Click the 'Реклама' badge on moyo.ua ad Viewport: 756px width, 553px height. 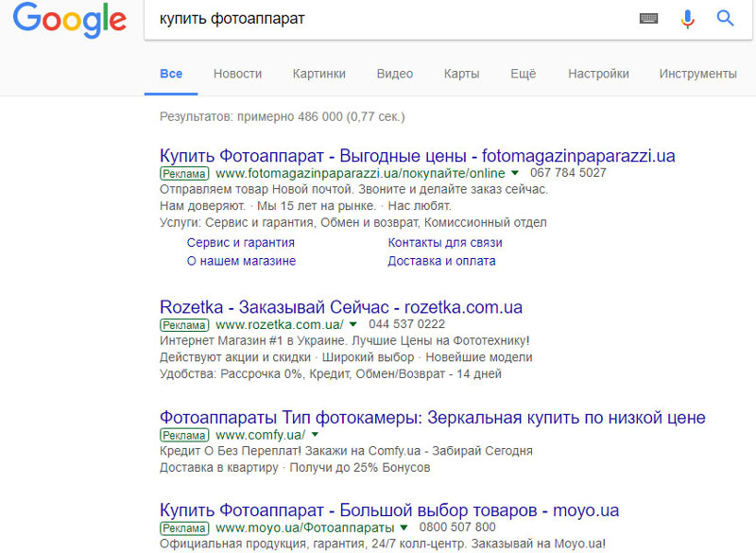184,527
